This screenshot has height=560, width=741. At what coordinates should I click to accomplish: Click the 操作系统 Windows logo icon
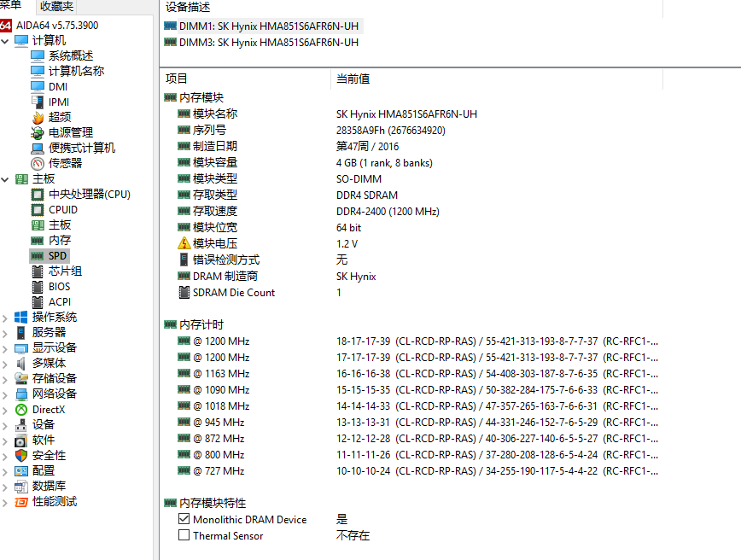point(21,317)
